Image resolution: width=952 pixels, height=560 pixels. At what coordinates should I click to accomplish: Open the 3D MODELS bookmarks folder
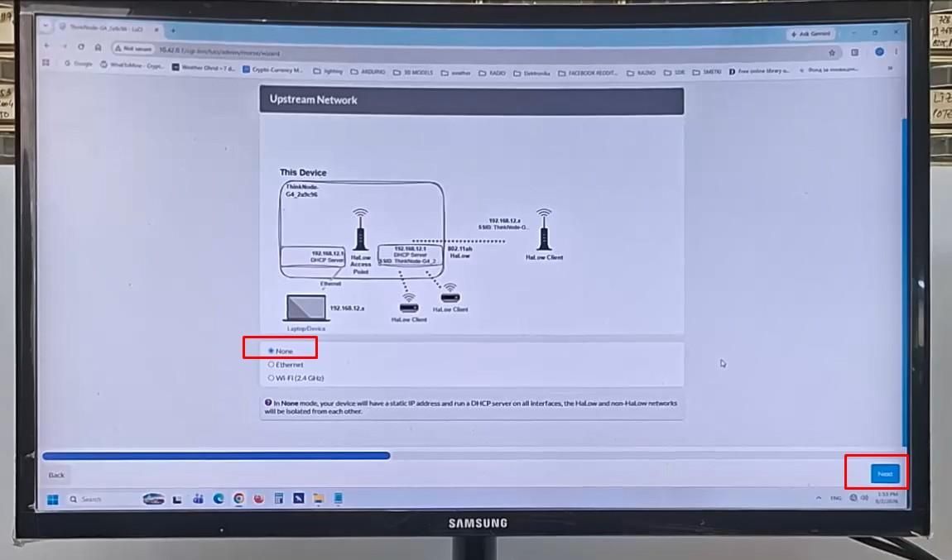click(413, 72)
